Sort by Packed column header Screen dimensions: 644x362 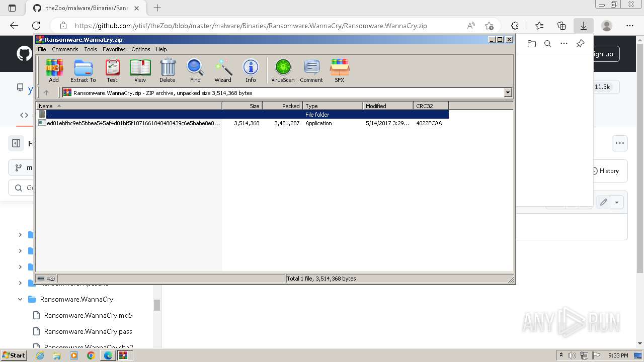click(x=282, y=106)
